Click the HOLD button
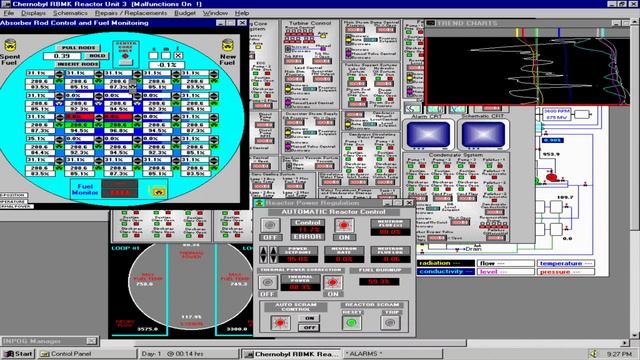Image resolution: width=640 pixels, height=360 pixels. coord(97,56)
